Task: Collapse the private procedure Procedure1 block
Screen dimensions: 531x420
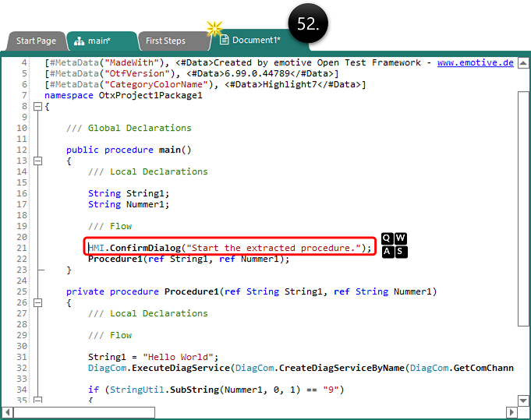Action: click(37, 302)
